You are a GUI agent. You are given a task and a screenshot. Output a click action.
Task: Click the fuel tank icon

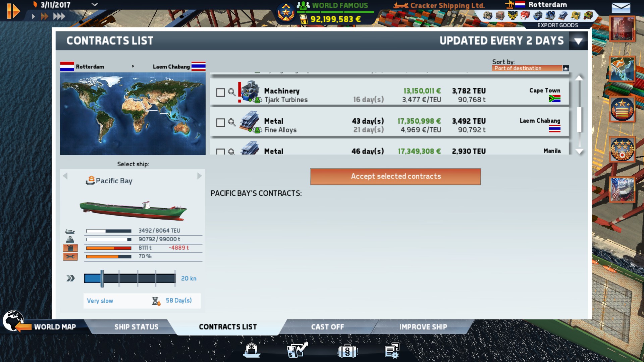pyautogui.click(x=70, y=248)
